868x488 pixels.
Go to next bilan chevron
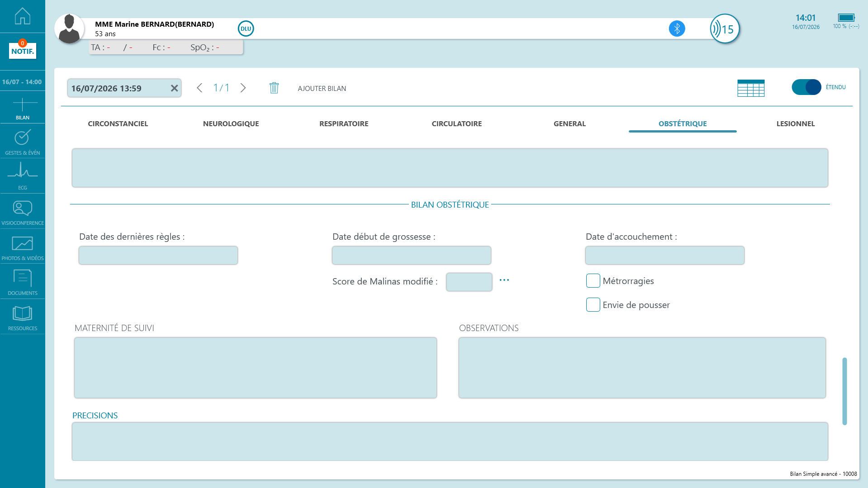(243, 88)
